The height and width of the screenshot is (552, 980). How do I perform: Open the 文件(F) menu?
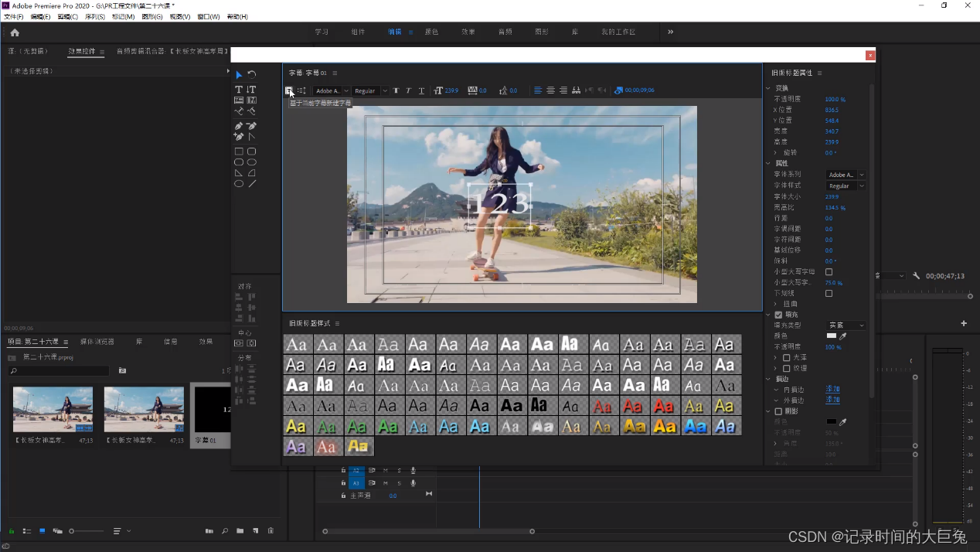tap(14, 16)
